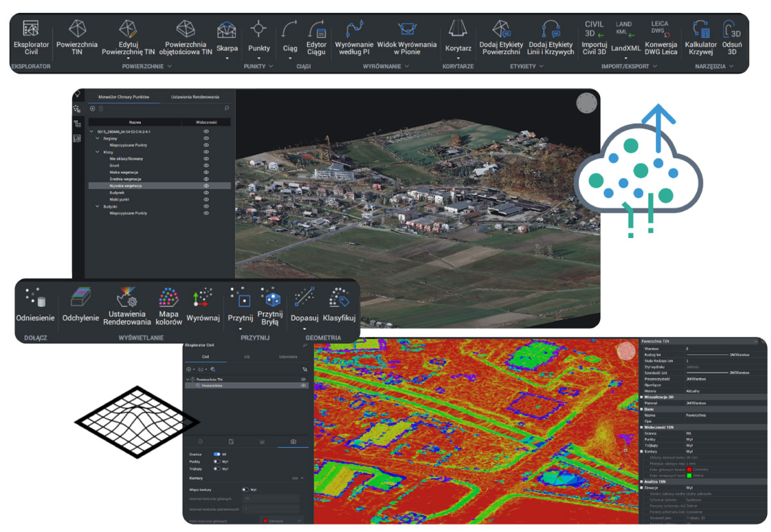The image size is (771, 532).
Task: Select the Budynek class row
Action: click(x=117, y=193)
